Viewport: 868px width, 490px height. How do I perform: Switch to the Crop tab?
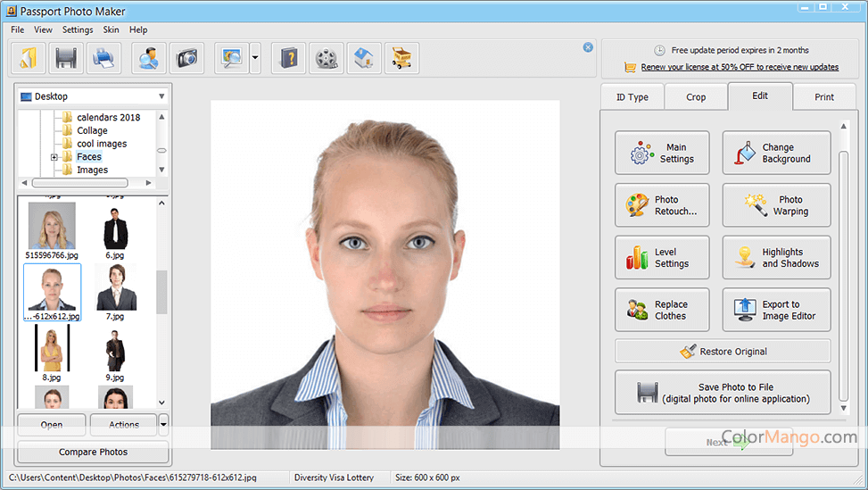696,97
